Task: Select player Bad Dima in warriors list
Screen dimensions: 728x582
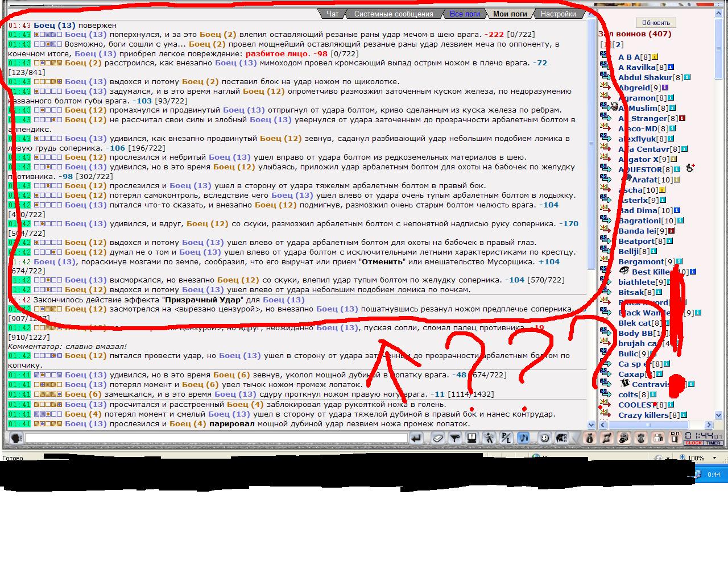Action: (638, 210)
